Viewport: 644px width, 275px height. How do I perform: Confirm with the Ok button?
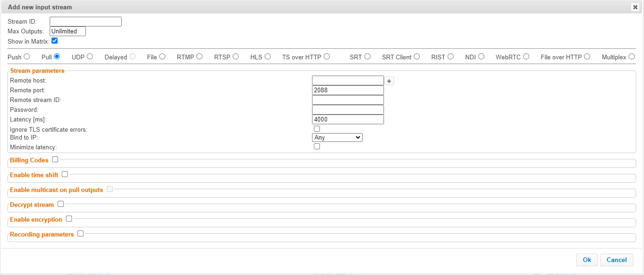587,260
